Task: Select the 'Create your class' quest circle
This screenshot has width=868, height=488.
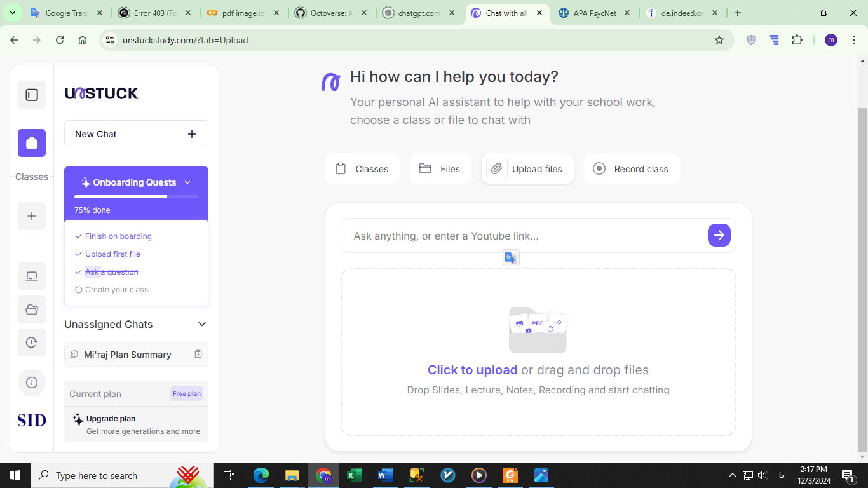Action: 79,290
